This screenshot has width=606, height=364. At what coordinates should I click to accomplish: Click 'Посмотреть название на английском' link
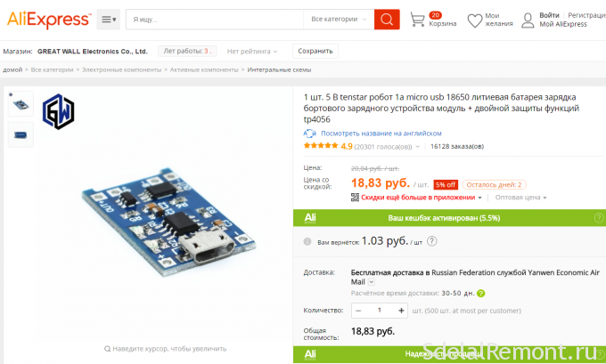tap(381, 133)
